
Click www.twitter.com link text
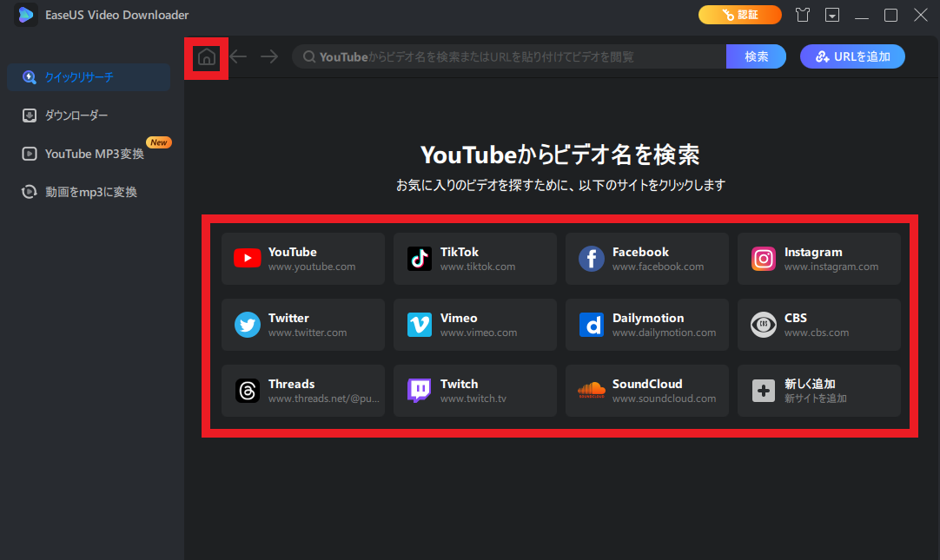[x=308, y=333]
